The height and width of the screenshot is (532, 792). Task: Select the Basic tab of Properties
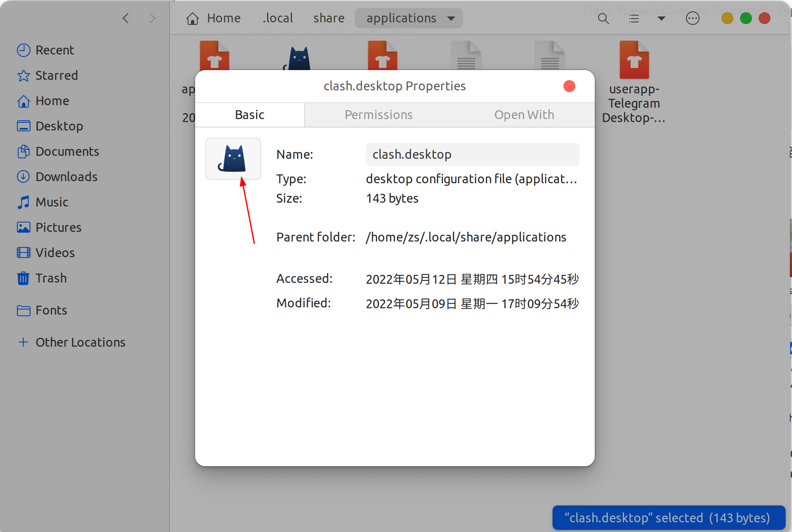tap(250, 114)
